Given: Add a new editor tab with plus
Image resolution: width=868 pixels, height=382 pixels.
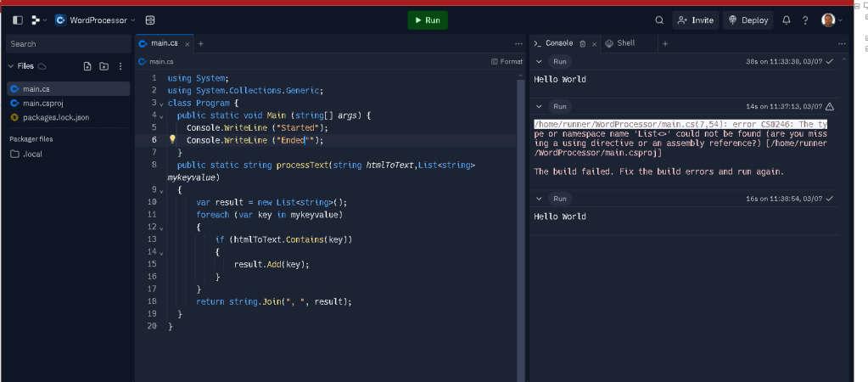Looking at the screenshot, I should pos(201,44).
